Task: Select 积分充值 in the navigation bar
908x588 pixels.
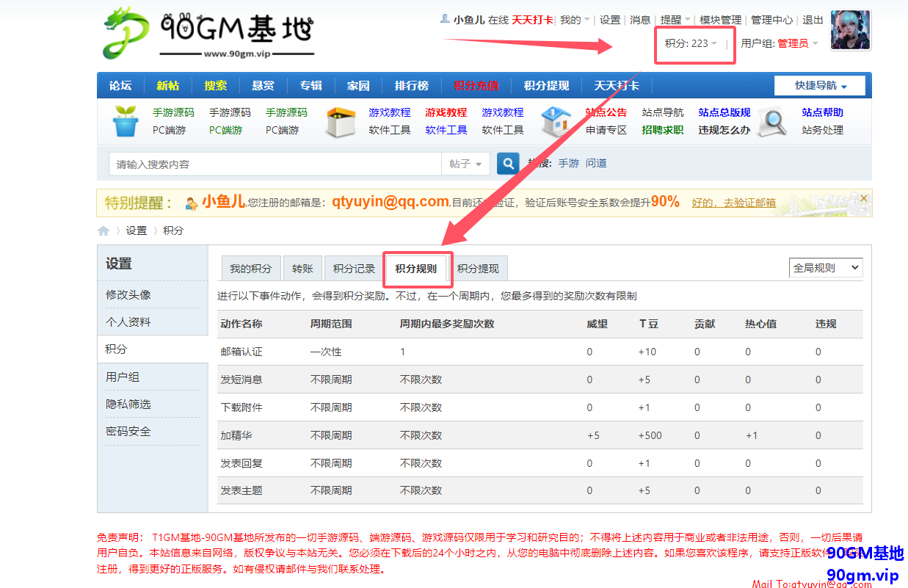Action: coord(476,86)
